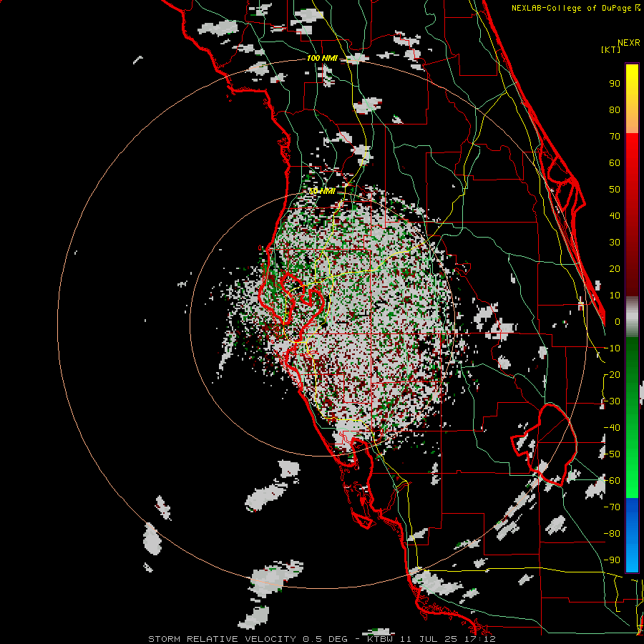Screen dimensions: 644x644
Task: Click the STORM RELATIVE VELOCITY caption text
Action: coord(222,639)
